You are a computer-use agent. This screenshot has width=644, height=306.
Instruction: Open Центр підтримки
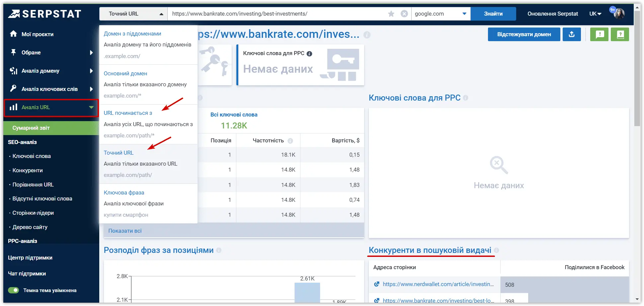tap(30, 258)
